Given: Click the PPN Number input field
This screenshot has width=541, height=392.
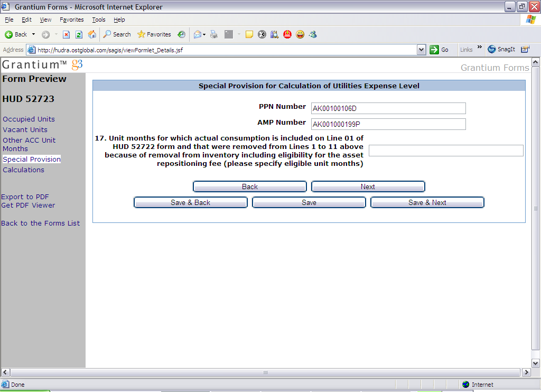Looking at the screenshot, I should click(388, 108).
